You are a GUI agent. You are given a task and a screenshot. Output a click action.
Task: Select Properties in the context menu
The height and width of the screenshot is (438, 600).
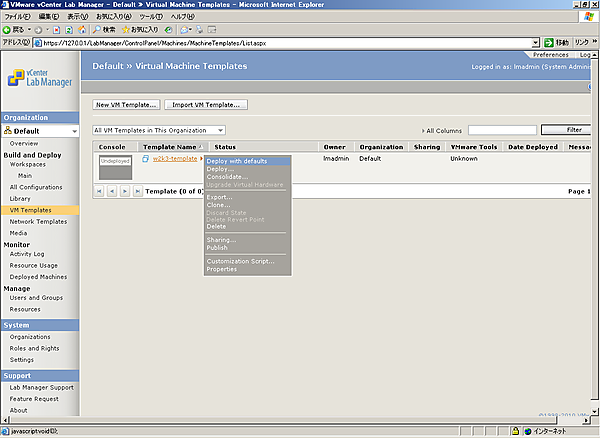pyautogui.click(x=221, y=269)
